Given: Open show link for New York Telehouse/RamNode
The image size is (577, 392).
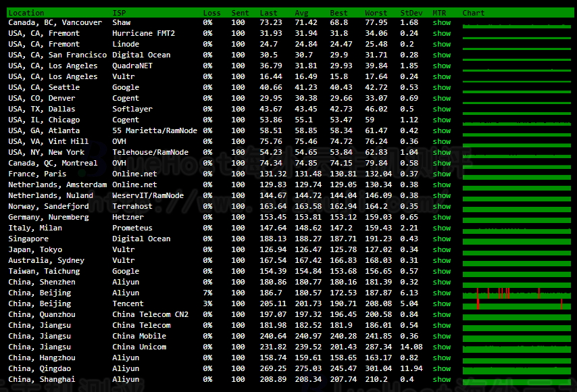Looking at the screenshot, I should (442, 152).
